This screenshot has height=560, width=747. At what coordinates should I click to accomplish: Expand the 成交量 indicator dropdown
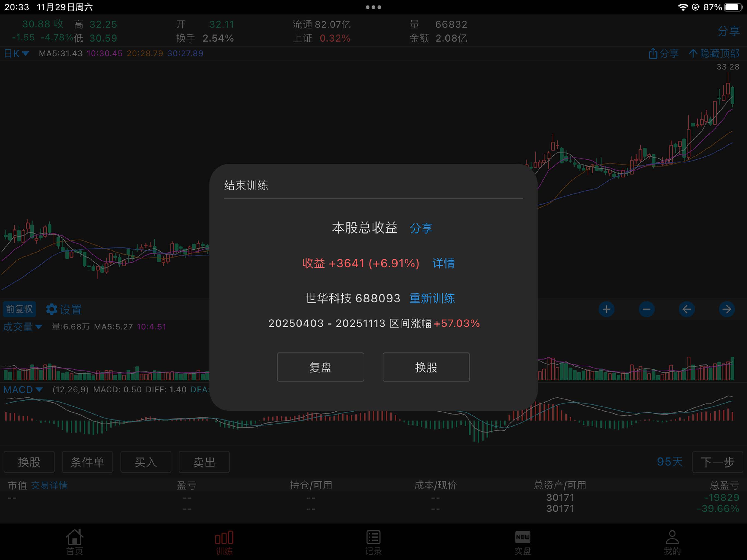coord(23,327)
